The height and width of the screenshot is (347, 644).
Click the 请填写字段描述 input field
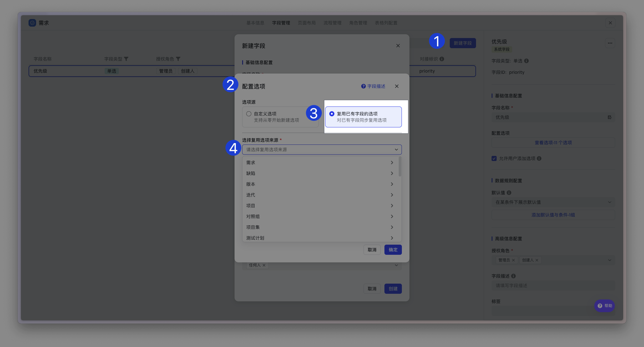(x=553, y=286)
